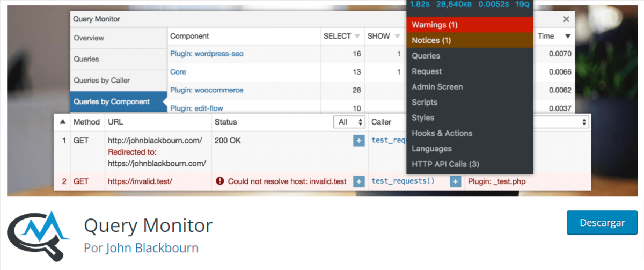
Task: Open the 'All' status filter dropdown
Action: point(351,122)
